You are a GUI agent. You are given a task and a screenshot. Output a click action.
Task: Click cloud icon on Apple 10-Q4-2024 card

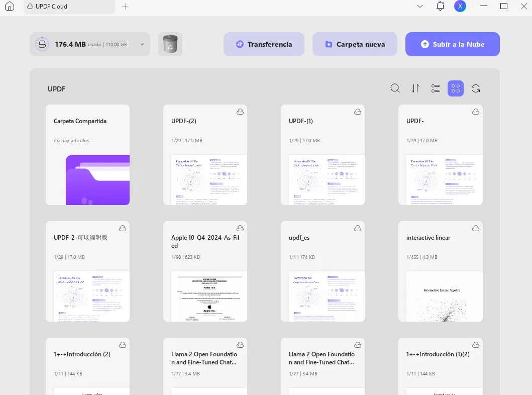(x=240, y=228)
